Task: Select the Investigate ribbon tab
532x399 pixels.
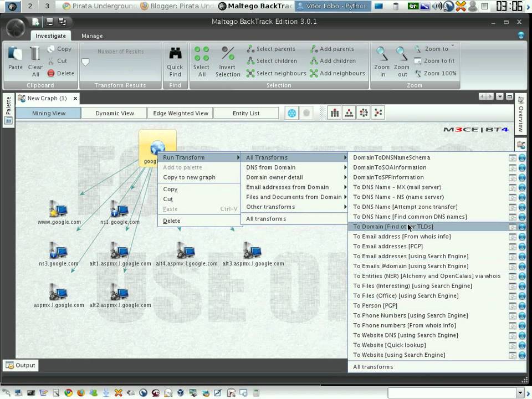Action: click(x=51, y=36)
